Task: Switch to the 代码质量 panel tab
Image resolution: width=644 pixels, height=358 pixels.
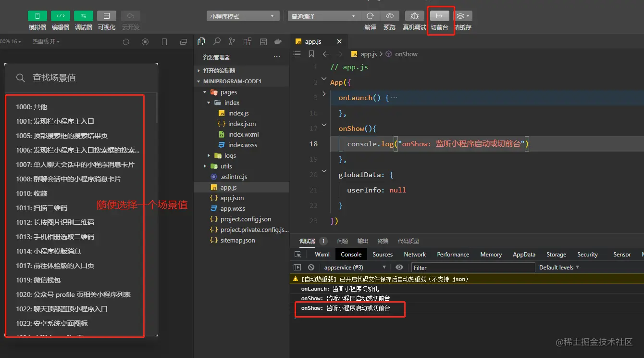Action: pos(408,241)
